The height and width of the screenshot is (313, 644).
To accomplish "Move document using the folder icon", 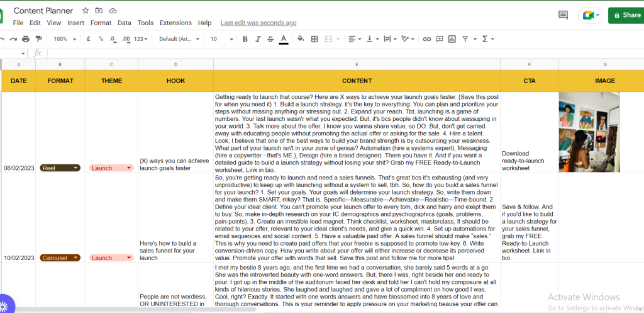I will pyautogui.click(x=99, y=11).
